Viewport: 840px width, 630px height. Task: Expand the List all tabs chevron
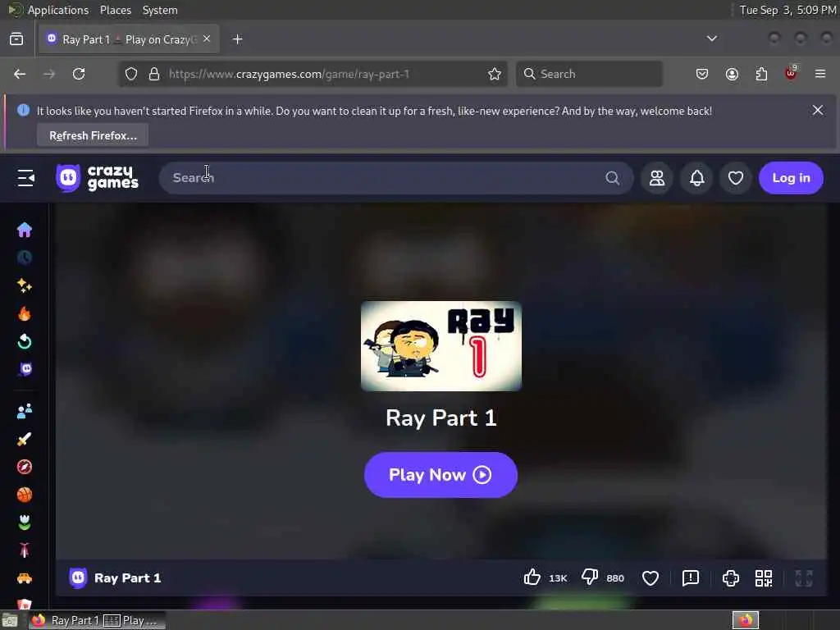[711, 39]
